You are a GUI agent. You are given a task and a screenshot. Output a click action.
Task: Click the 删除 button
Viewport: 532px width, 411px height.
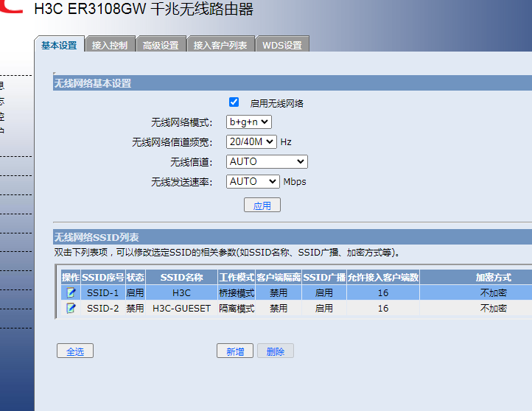276,351
